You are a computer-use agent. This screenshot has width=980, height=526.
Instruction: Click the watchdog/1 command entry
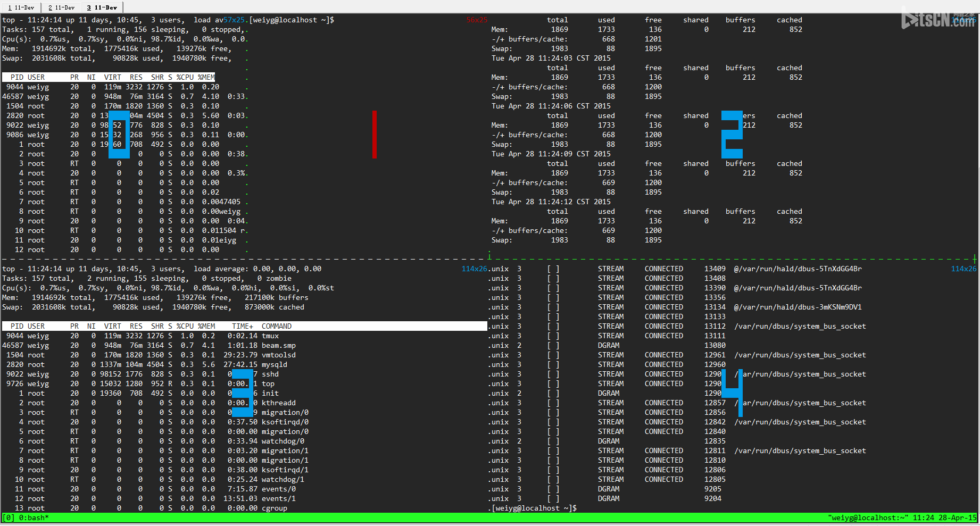tap(283, 480)
